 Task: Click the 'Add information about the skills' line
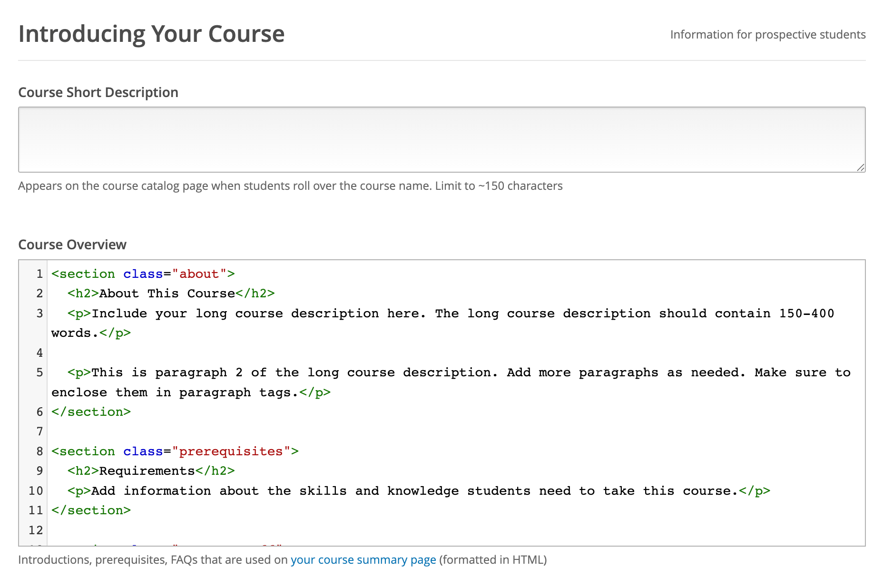419,491
